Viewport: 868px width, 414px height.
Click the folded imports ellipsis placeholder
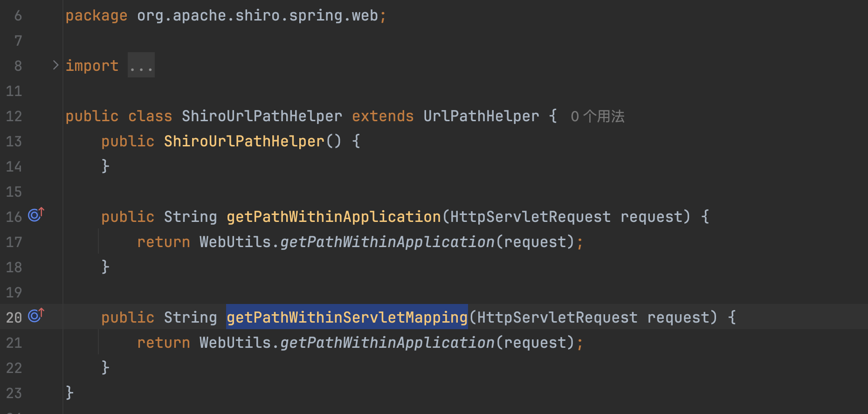click(141, 66)
